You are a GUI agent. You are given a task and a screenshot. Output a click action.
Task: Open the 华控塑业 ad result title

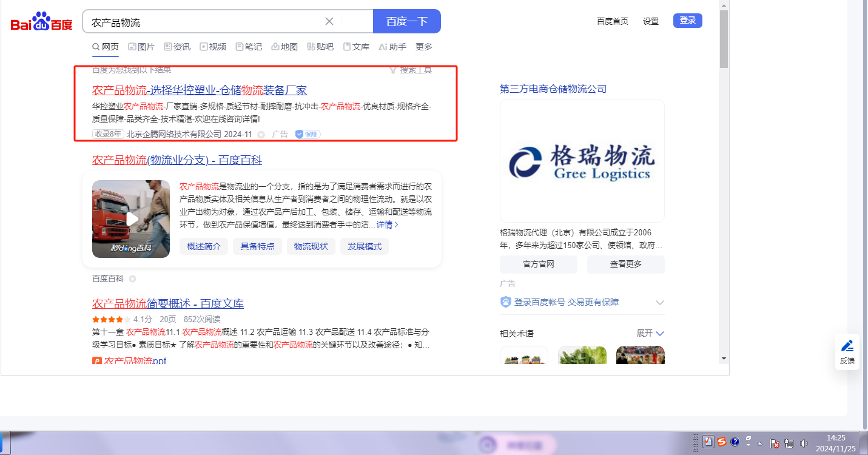coord(200,90)
